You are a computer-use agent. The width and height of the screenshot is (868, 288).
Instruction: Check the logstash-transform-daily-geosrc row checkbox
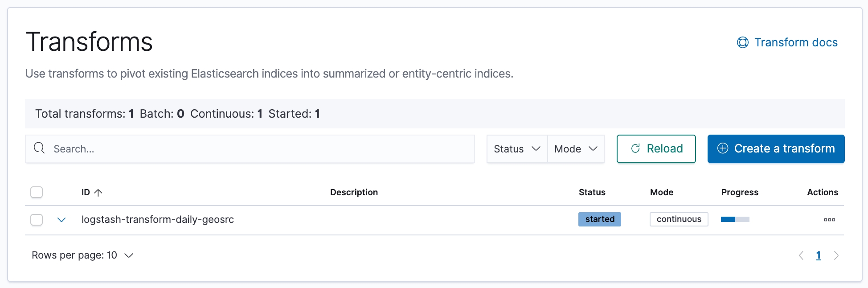pyautogui.click(x=37, y=220)
